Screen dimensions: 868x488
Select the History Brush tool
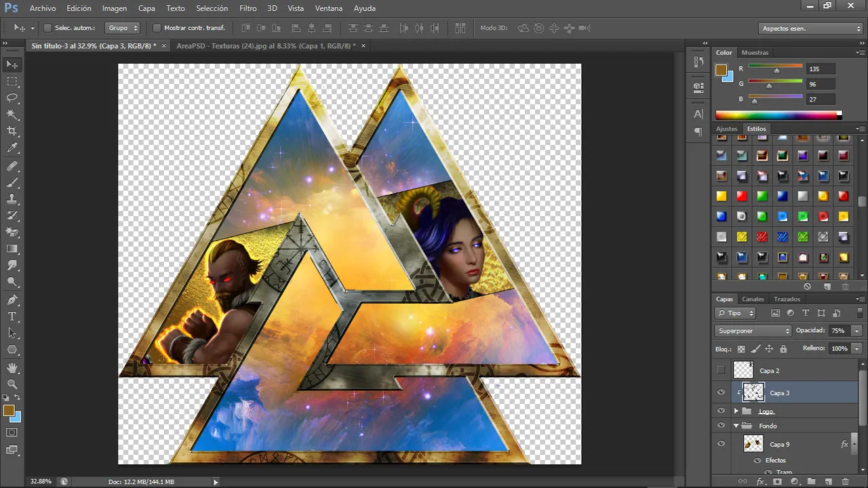click(x=12, y=216)
